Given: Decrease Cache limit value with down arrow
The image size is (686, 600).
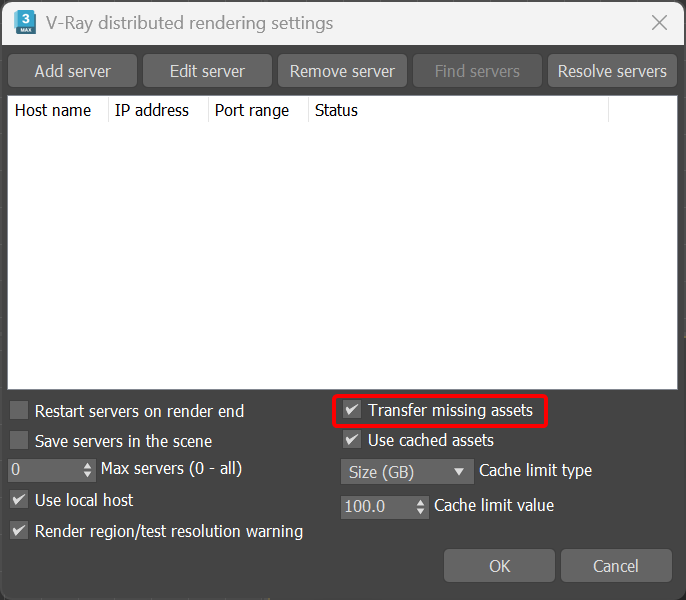Looking at the screenshot, I should [x=420, y=512].
